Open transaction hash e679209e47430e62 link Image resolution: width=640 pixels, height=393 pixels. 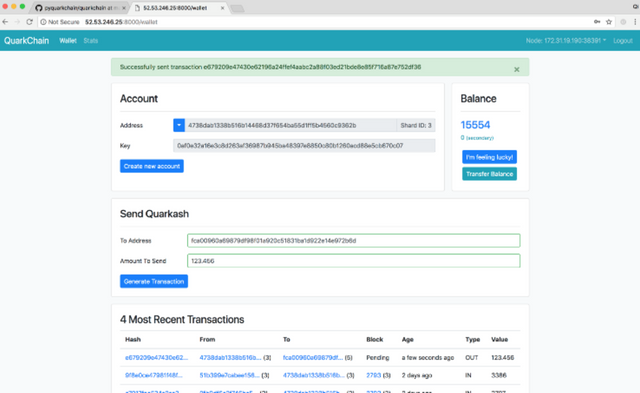tap(156, 357)
